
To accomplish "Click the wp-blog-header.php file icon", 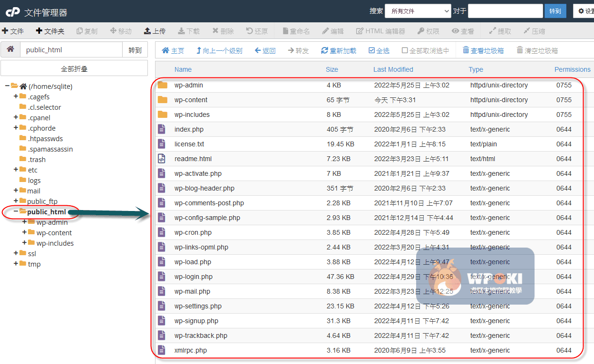I will coord(162,188).
